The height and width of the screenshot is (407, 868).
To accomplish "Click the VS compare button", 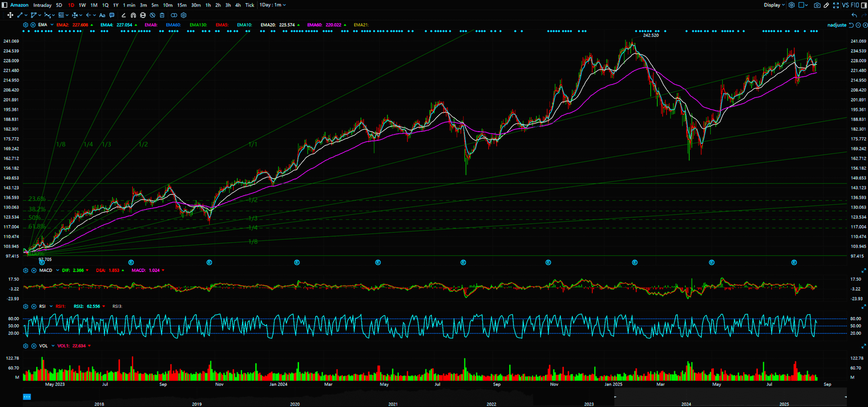I will click(x=845, y=5).
